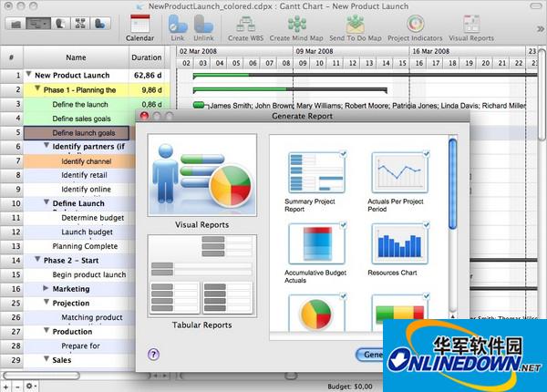Screen dimensions: 547x392
Task: Click the plus add-row button at bottom left
Action: tap(6, 387)
